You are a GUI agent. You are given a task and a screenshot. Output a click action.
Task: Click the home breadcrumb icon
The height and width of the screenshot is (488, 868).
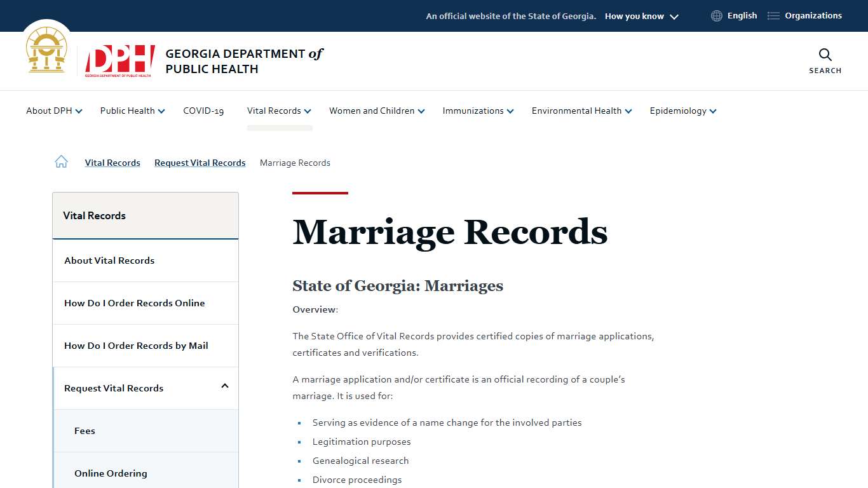point(61,161)
